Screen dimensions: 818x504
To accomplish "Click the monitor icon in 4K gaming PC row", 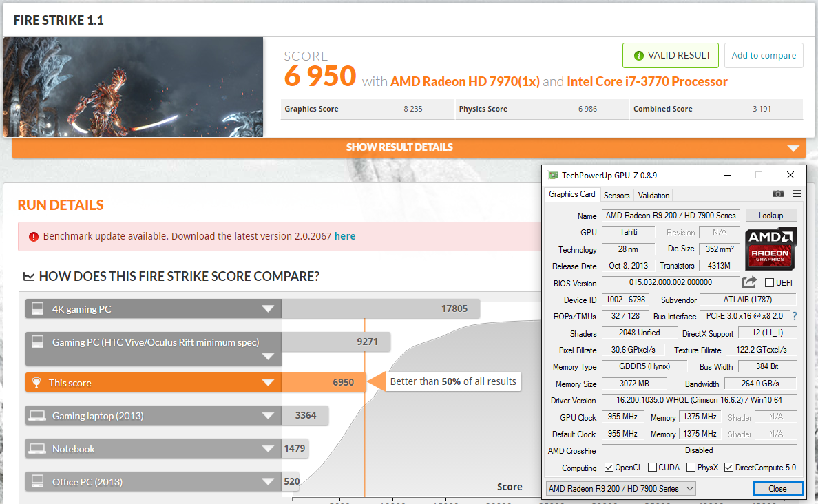I will 38,308.
